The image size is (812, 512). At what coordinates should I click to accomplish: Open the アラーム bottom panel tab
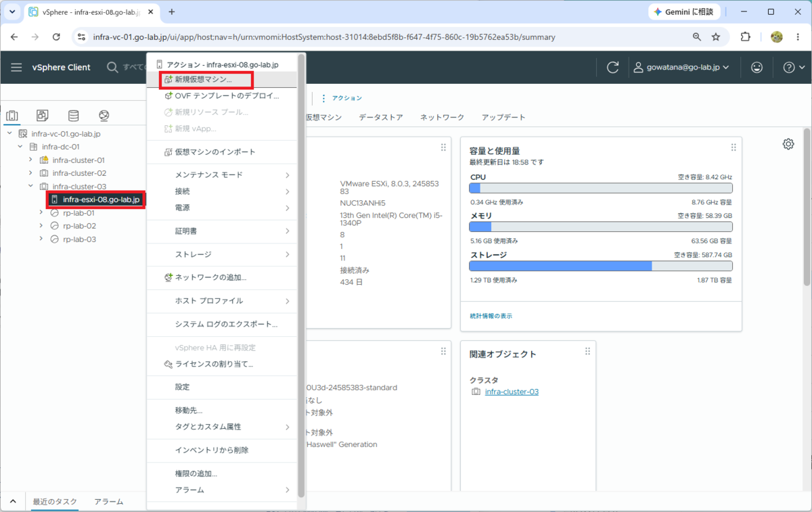(109, 502)
